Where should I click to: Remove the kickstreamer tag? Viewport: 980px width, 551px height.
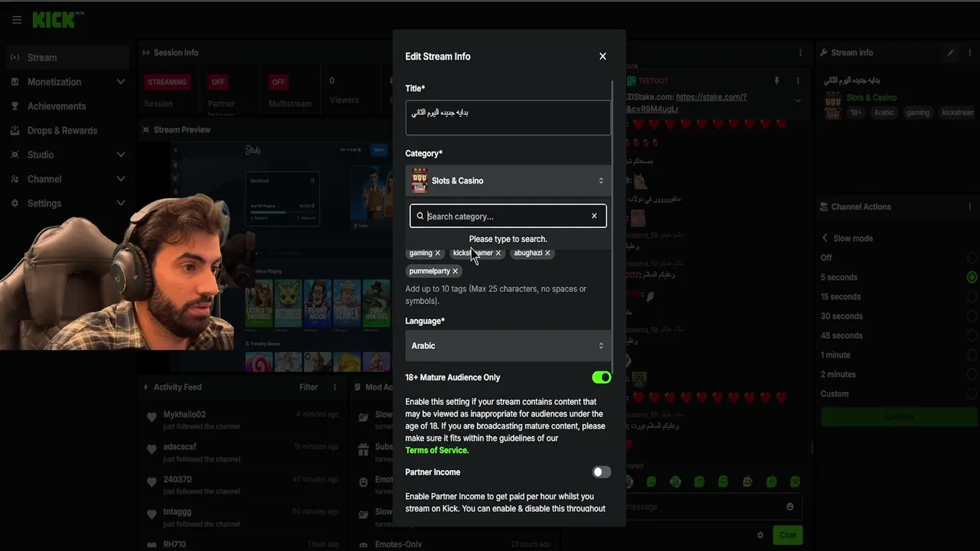498,253
